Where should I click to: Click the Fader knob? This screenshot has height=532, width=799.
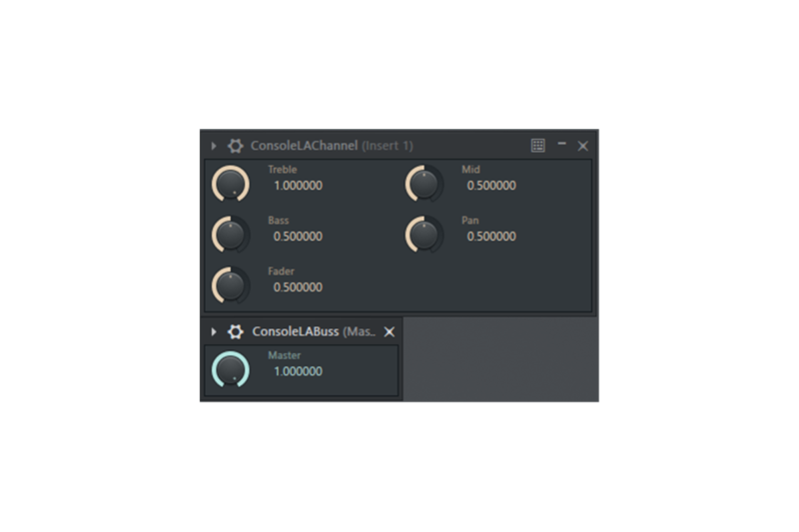pos(231,285)
